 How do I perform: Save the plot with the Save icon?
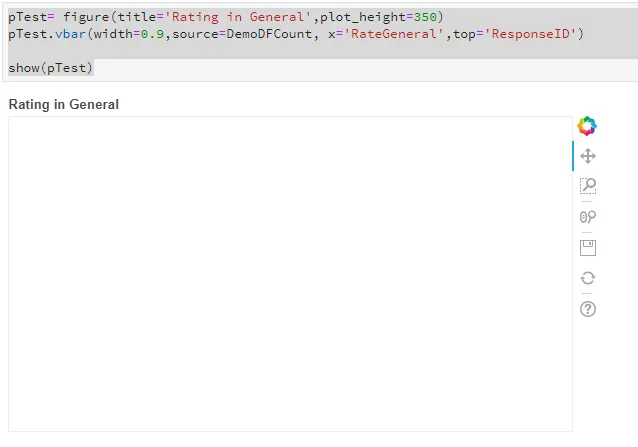coord(588,248)
